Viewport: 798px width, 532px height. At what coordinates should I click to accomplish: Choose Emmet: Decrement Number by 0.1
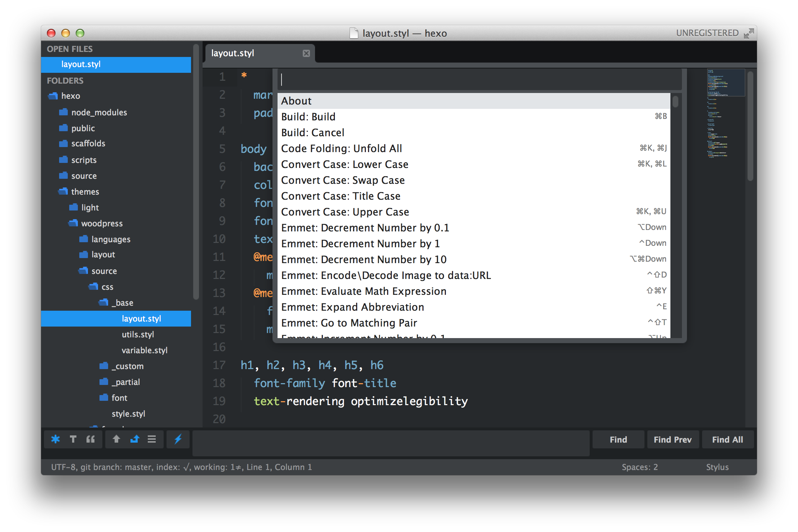coord(474,228)
